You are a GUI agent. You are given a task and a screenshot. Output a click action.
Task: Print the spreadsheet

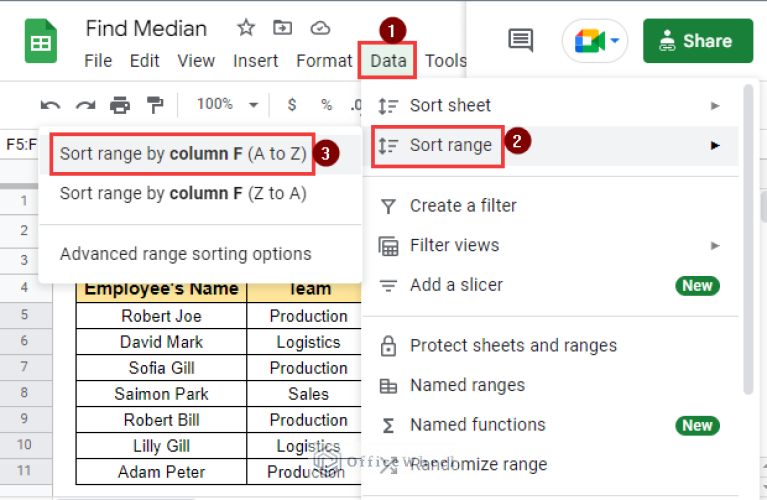pos(120,105)
